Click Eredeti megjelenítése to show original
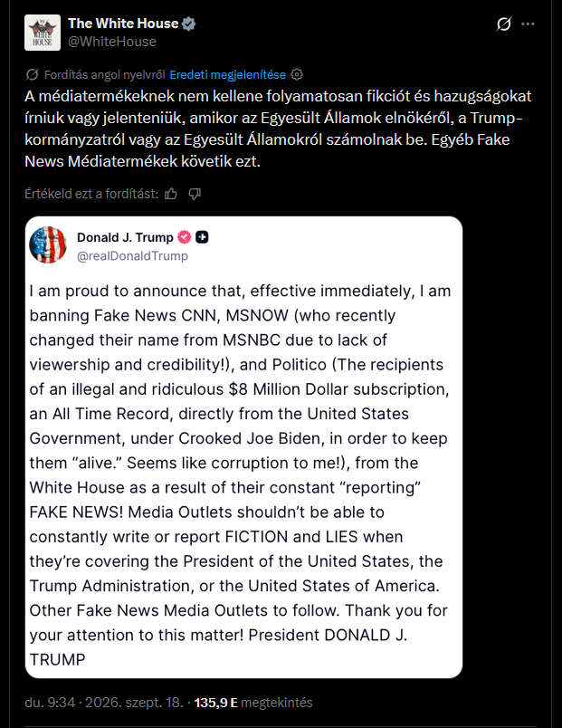The image size is (562, 728). coord(227,75)
